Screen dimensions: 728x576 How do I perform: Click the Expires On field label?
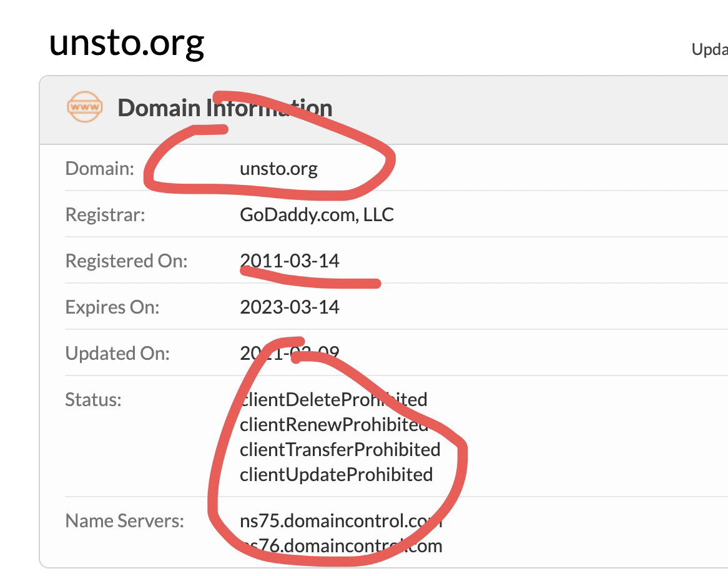pos(112,307)
